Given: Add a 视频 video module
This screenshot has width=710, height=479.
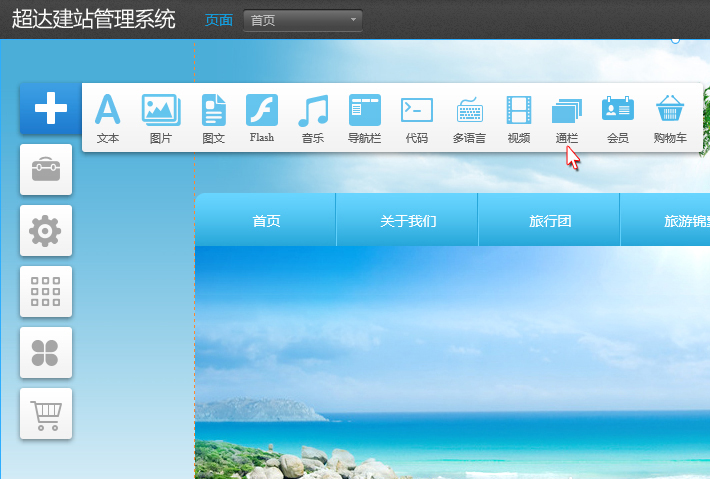Looking at the screenshot, I should click(519, 119).
